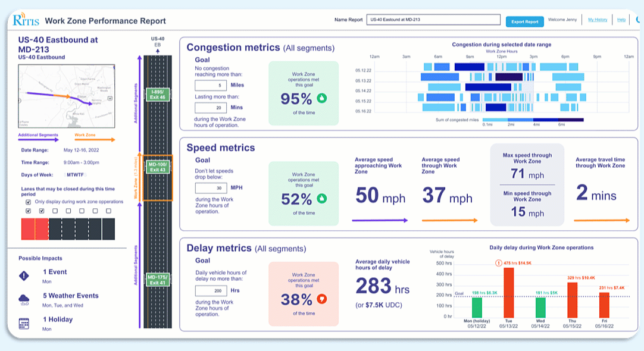Click the red delay goal-missed icon

322,297
